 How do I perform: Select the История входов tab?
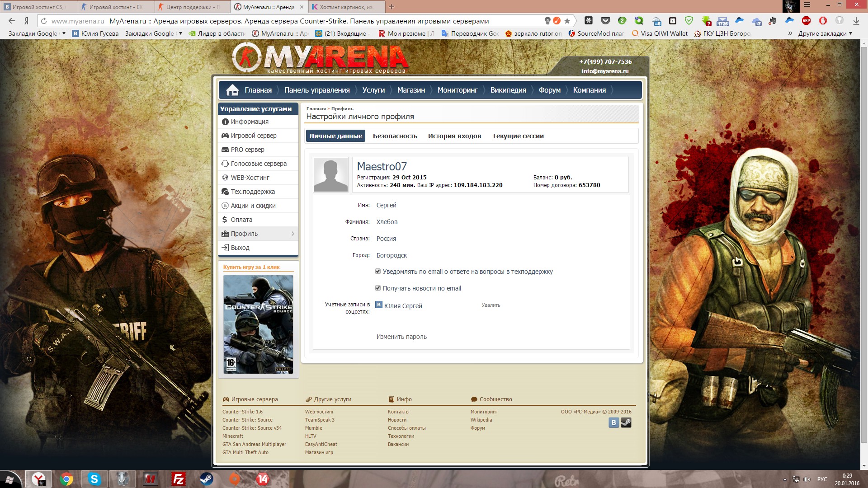coord(454,136)
